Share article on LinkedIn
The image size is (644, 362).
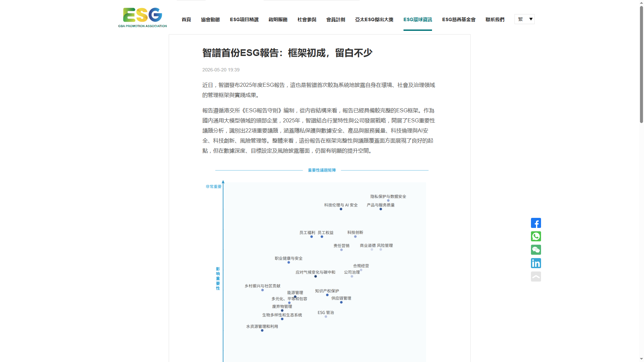tap(536, 263)
